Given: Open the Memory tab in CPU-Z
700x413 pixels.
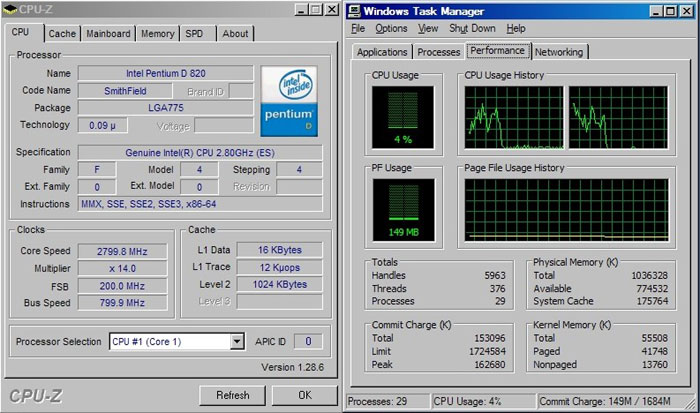Looking at the screenshot, I should tap(158, 34).
